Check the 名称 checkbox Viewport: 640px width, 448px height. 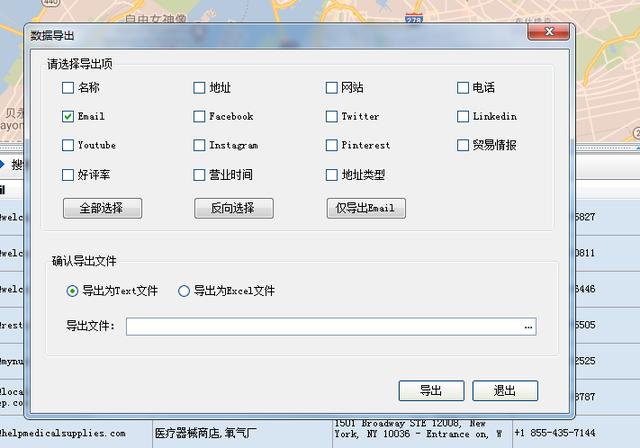click(x=68, y=88)
